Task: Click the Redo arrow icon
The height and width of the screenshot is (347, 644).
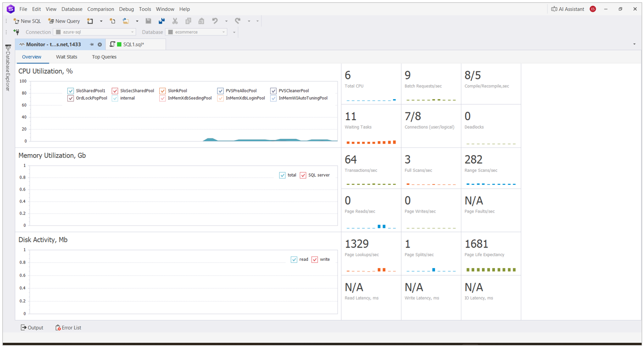Action: point(238,21)
